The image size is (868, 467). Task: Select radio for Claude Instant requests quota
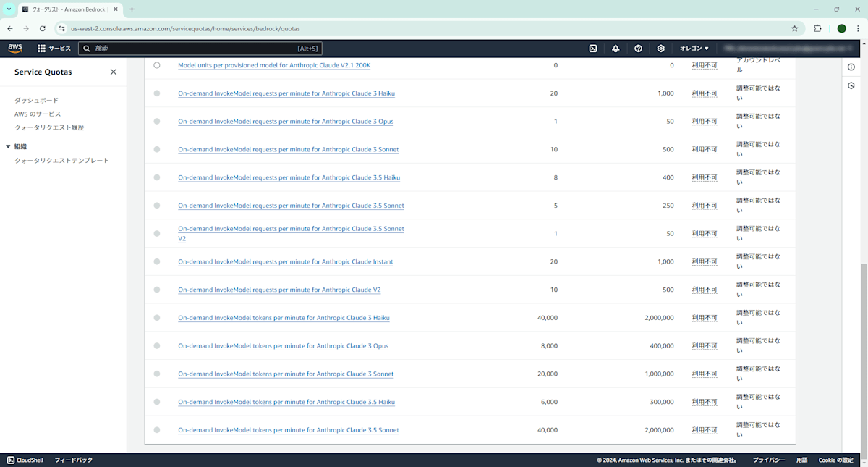(157, 261)
